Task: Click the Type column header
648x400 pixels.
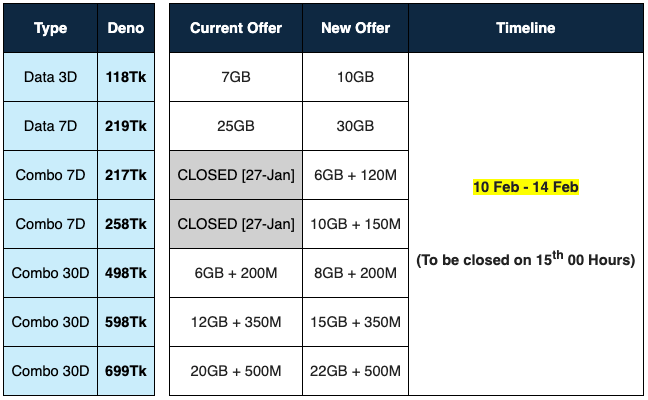Action: pyautogui.click(x=50, y=28)
